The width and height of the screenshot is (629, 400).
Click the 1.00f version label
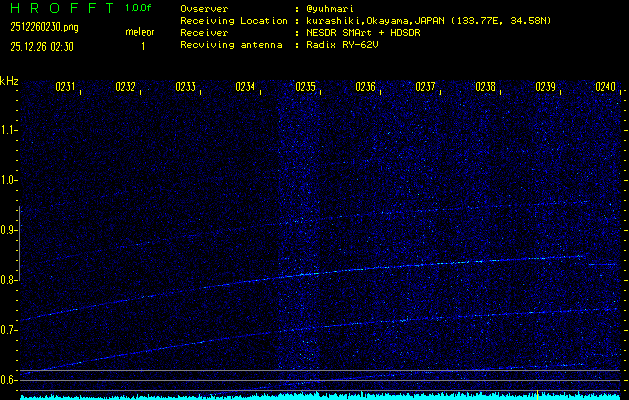139,8
